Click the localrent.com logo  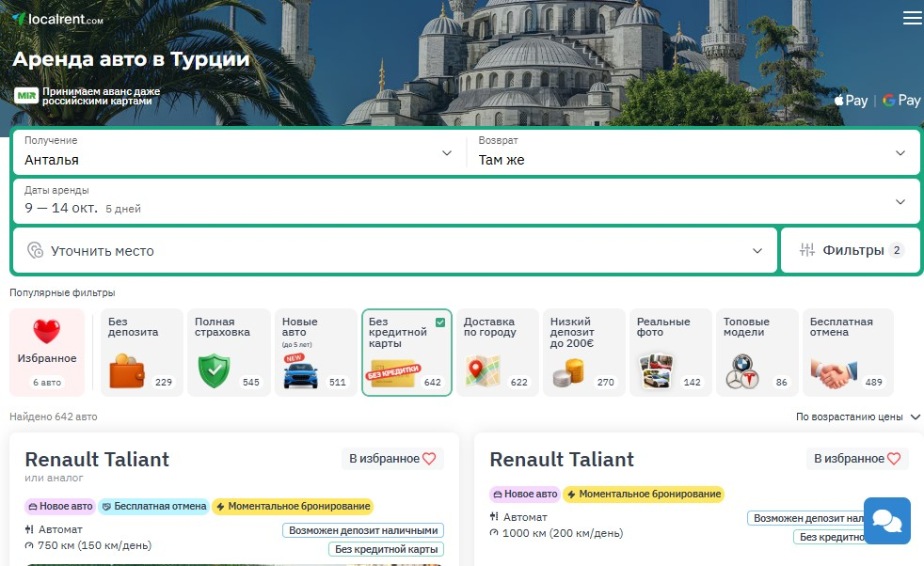[58, 19]
